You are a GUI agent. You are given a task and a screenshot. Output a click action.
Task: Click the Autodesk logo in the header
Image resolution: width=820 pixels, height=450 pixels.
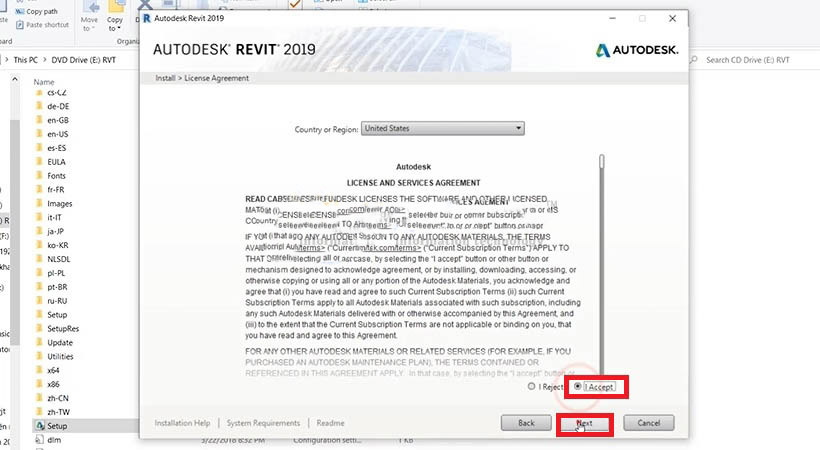point(637,50)
